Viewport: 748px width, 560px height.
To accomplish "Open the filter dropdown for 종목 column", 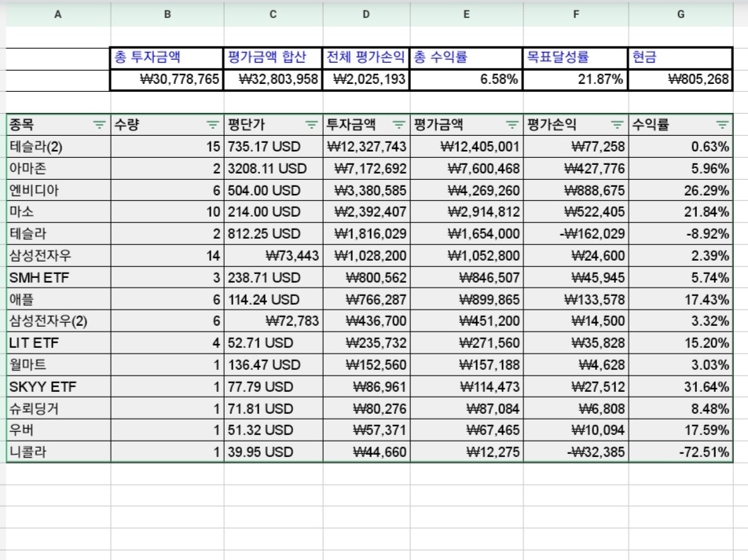I will tap(99, 125).
